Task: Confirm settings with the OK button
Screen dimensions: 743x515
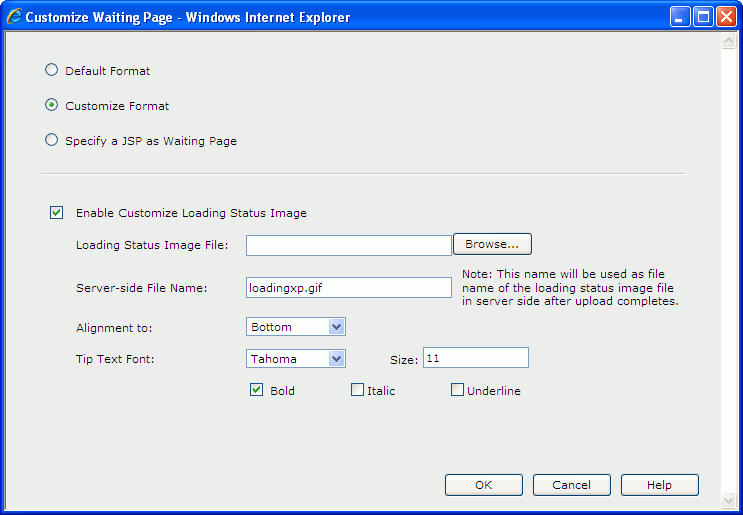Action: (x=484, y=485)
